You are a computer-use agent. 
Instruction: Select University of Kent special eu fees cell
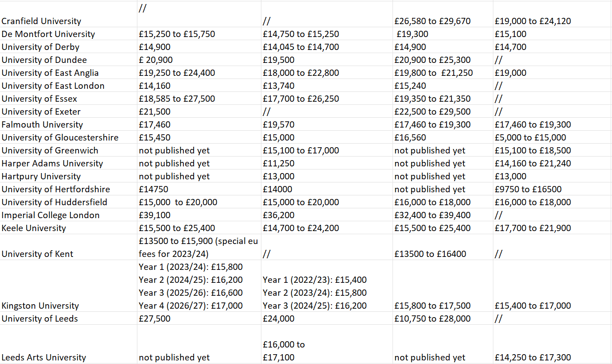(x=198, y=247)
